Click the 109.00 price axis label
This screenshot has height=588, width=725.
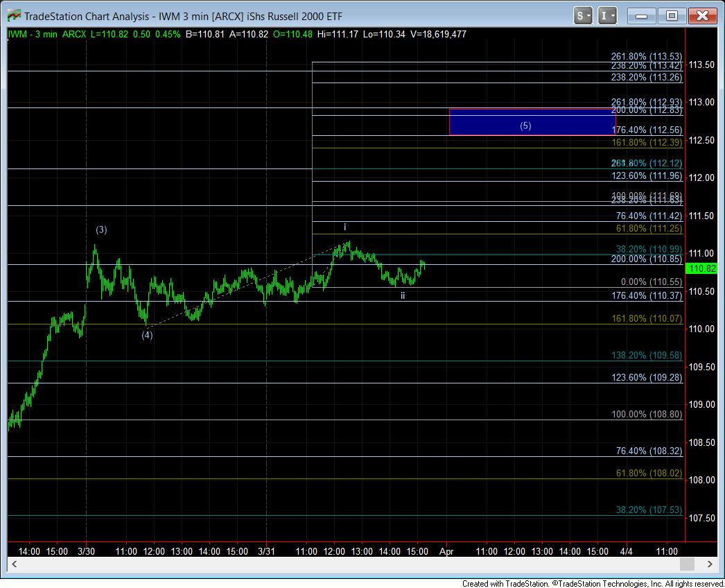(701, 404)
